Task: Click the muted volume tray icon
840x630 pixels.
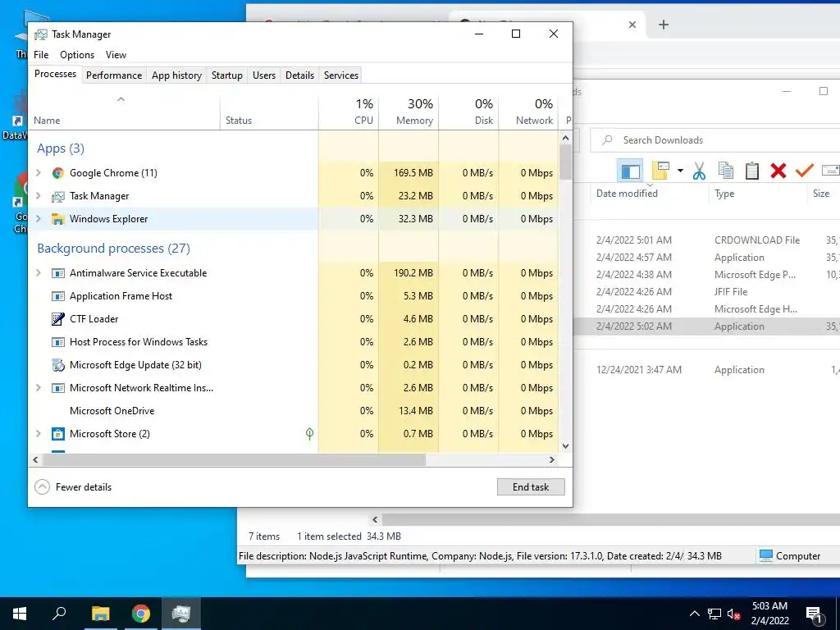Action: [x=733, y=614]
